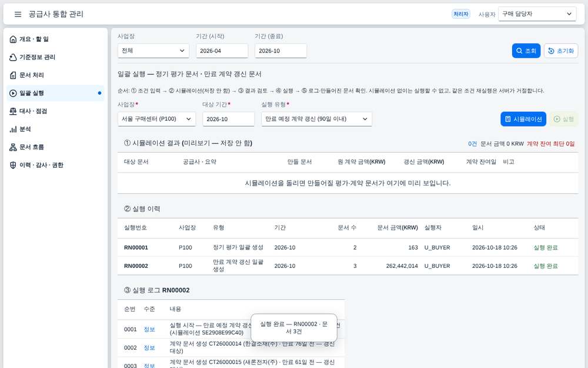Open 실행 유형 만료 예정 계약 갱신 dropdown
Image resolution: width=588 pixels, height=368 pixels.
pyautogui.click(x=316, y=119)
